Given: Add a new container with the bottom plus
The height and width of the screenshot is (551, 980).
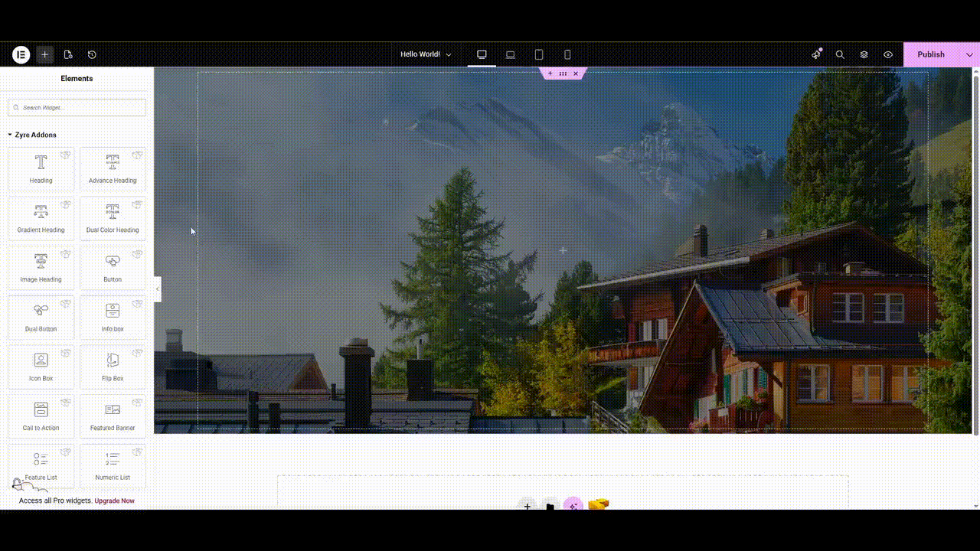Looking at the screenshot, I should pyautogui.click(x=527, y=506).
